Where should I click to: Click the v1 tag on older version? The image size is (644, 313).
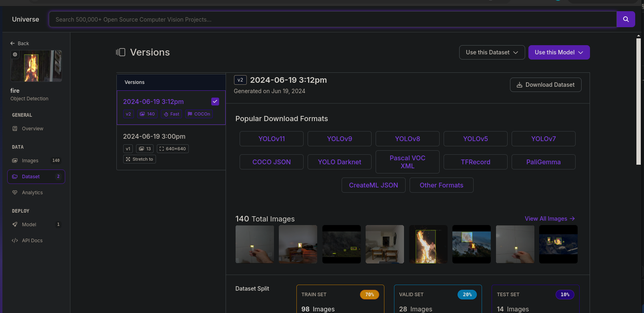[x=128, y=149]
